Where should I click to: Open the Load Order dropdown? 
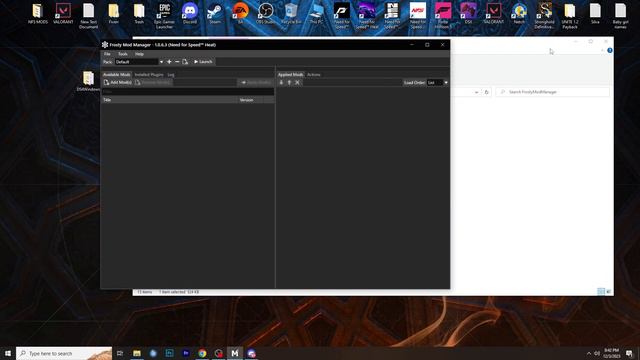pos(437,82)
